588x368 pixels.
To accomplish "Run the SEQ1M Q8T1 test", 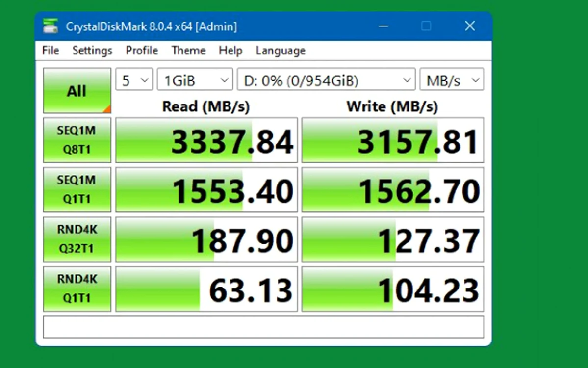I will [x=77, y=140].
